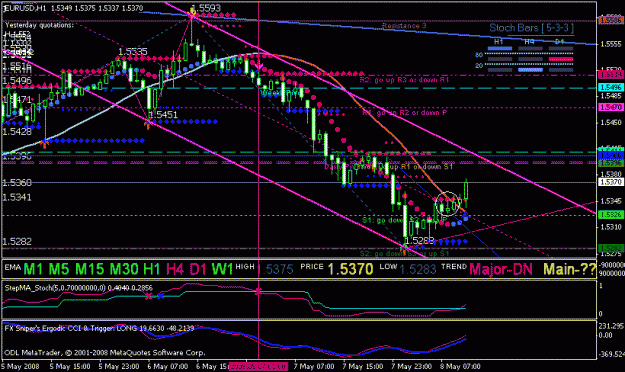Click the '6 May 07:00' time axis label
The image size is (625, 372).
[168, 366]
